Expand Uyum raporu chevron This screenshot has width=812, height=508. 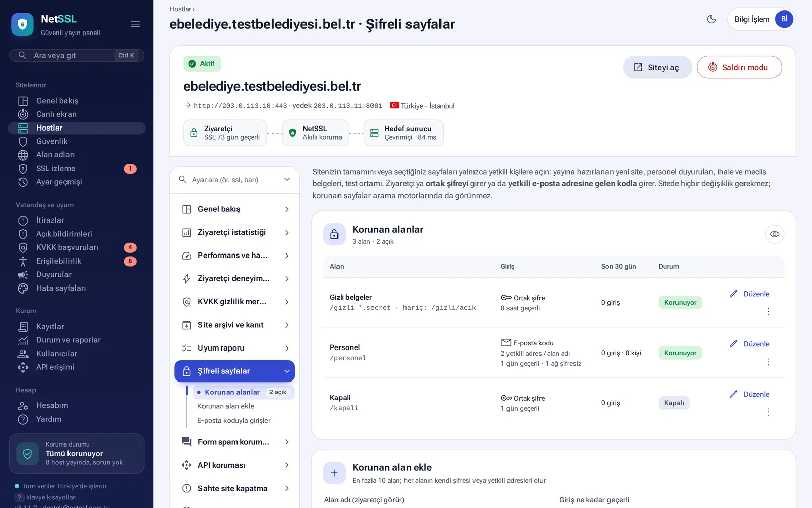tap(287, 348)
